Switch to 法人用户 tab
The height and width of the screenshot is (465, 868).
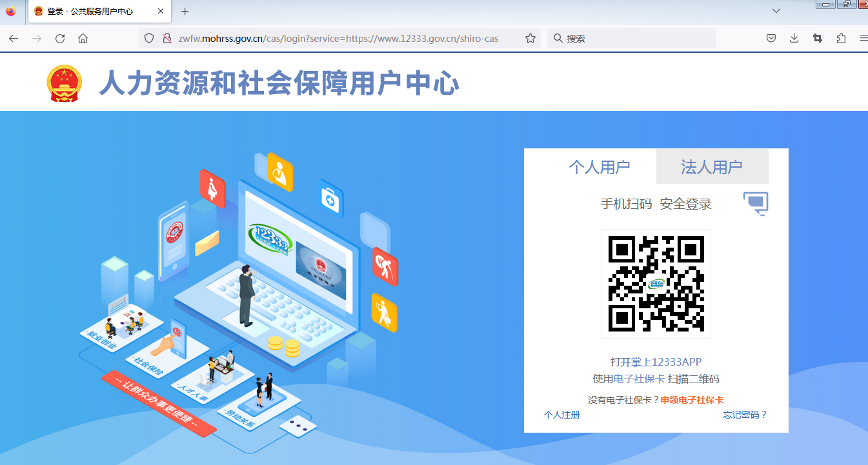712,167
